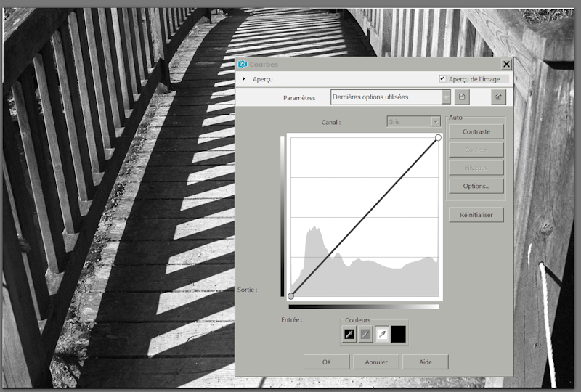The width and height of the screenshot is (581, 392).
Task: Confirm the curves with OK
Action: pos(326,362)
